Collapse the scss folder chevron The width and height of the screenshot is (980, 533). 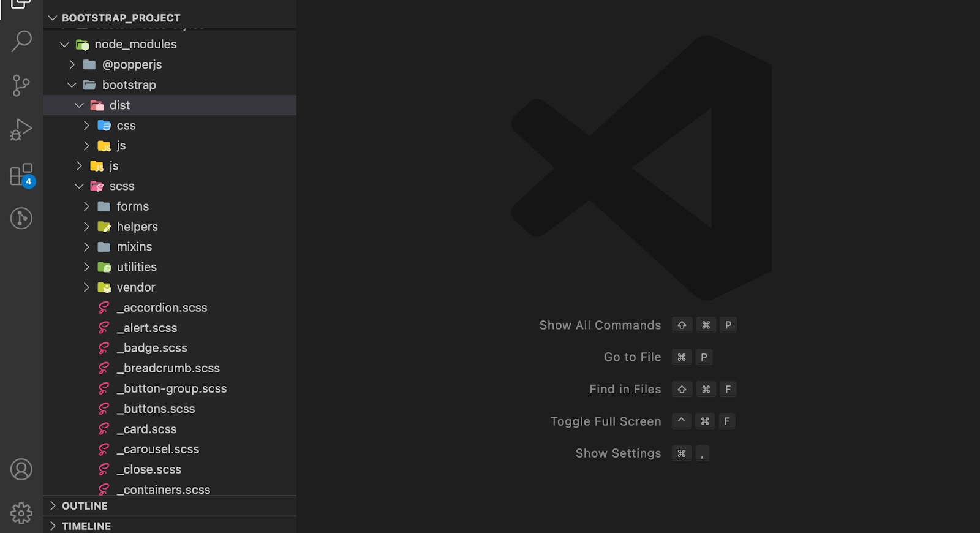(79, 186)
